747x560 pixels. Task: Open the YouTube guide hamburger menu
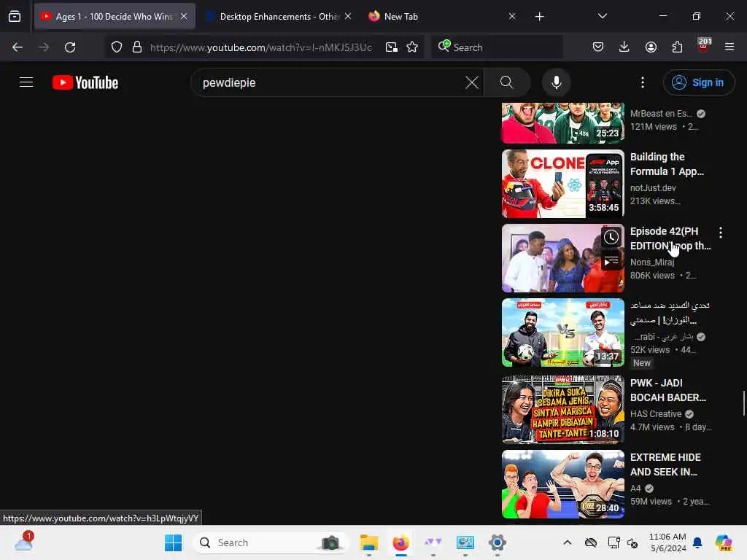(x=26, y=82)
